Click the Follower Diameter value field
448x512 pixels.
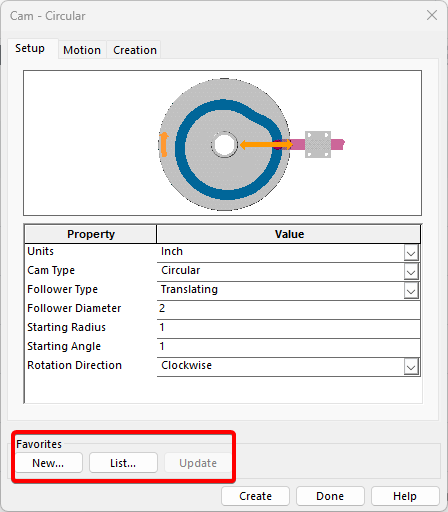pos(288,310)
